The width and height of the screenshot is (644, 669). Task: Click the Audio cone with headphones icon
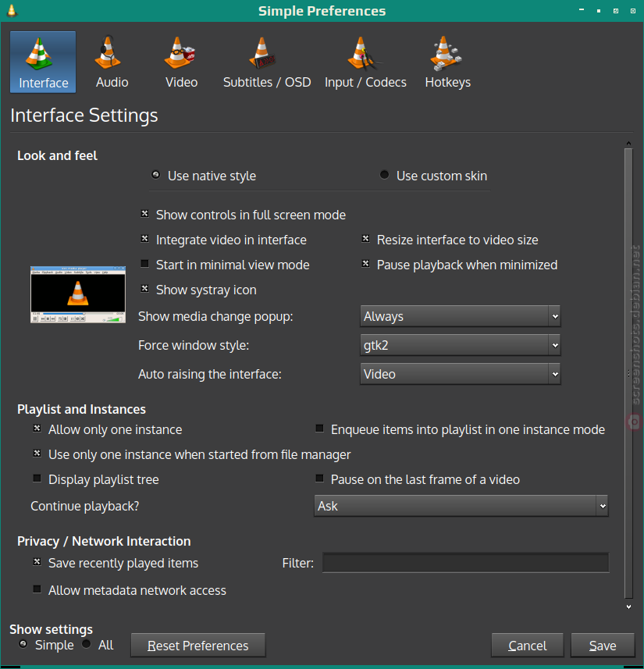click(107, 52)
